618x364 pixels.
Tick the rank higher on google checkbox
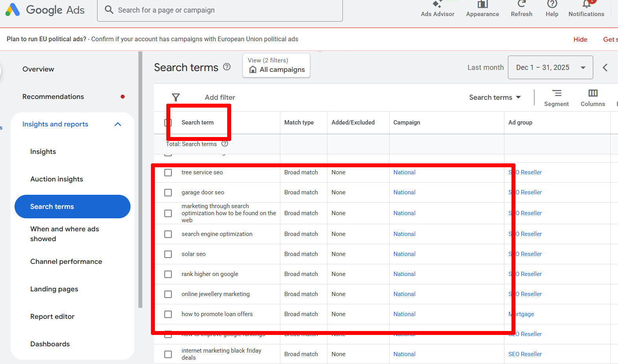tap(168, 274)
